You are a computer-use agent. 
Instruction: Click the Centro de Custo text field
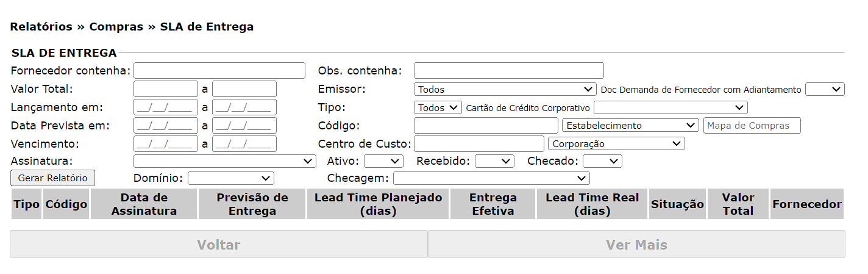[x=478, y=144]
